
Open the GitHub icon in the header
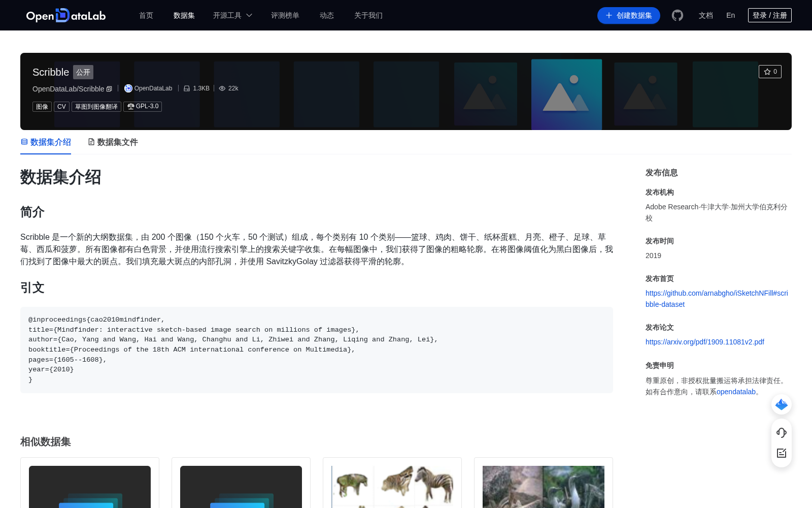[x=678, y=16]
